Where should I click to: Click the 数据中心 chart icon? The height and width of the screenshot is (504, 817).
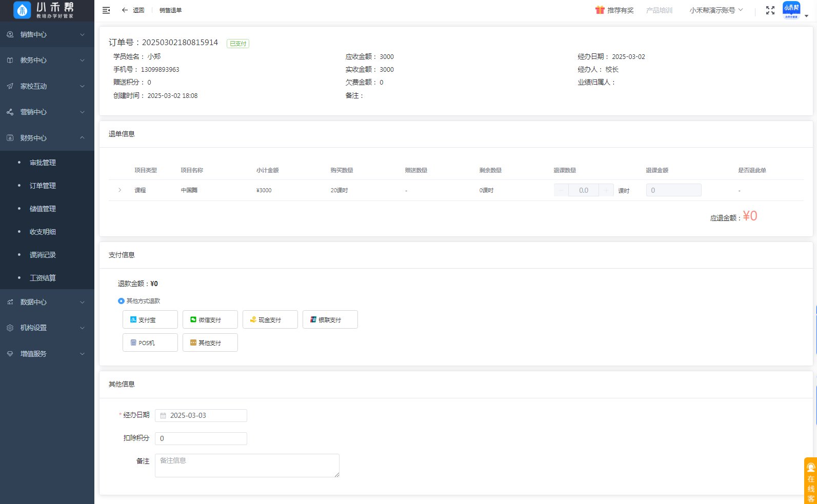(10, 302)
